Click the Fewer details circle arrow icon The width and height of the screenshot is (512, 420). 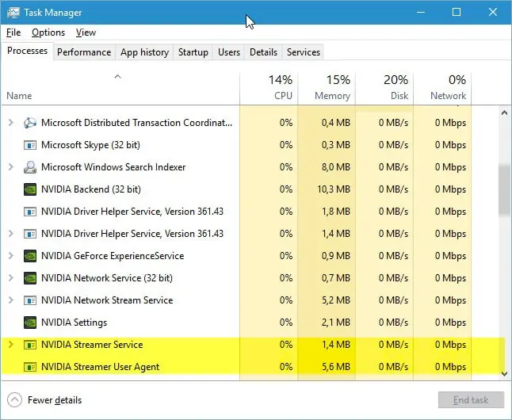[14, 400]
